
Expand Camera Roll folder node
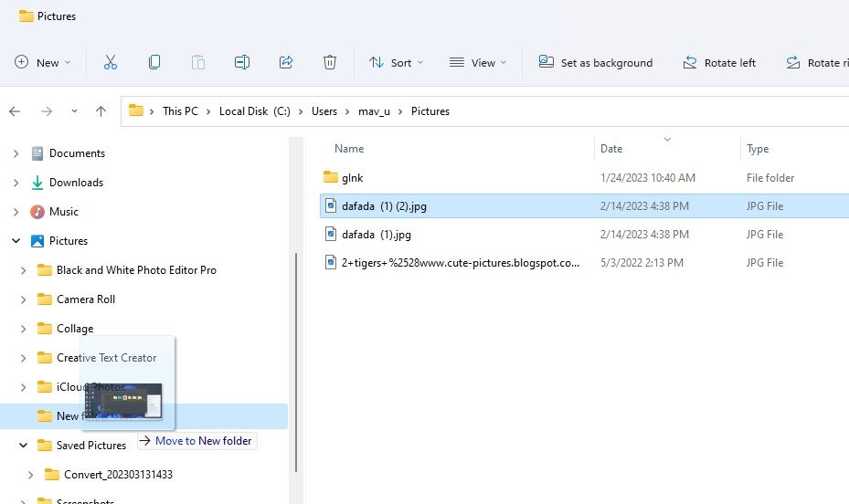(23, 299)
